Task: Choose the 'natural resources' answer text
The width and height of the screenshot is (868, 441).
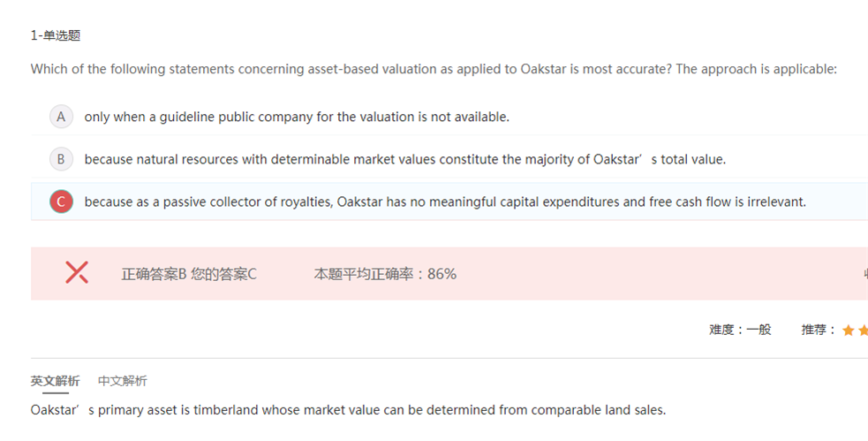Action: coord(404,159)
